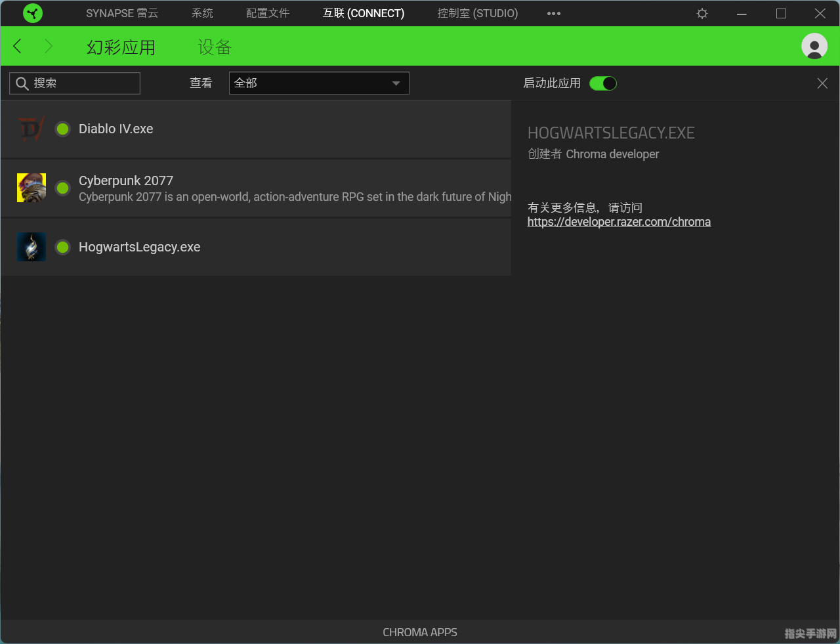Image resolution: width=840 pixels, height=644 pixels.
Task: Click the HOGWARTSLEGACY.EXE panel heading
Action: click(611, 133)
